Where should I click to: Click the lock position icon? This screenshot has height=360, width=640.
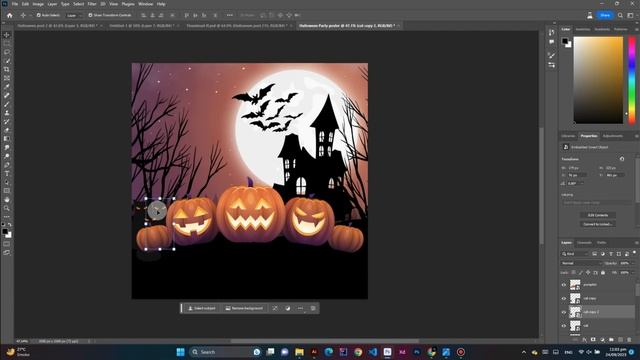point(588,272)
